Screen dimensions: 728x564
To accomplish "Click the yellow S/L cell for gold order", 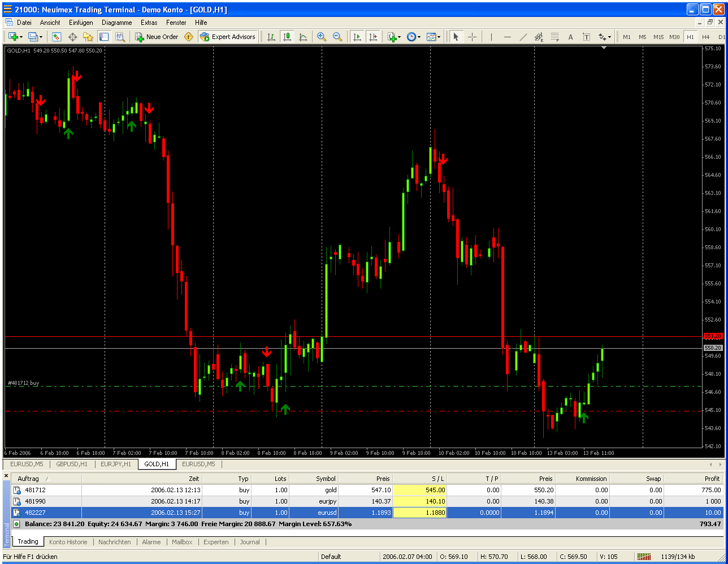I will click(419, 490).
